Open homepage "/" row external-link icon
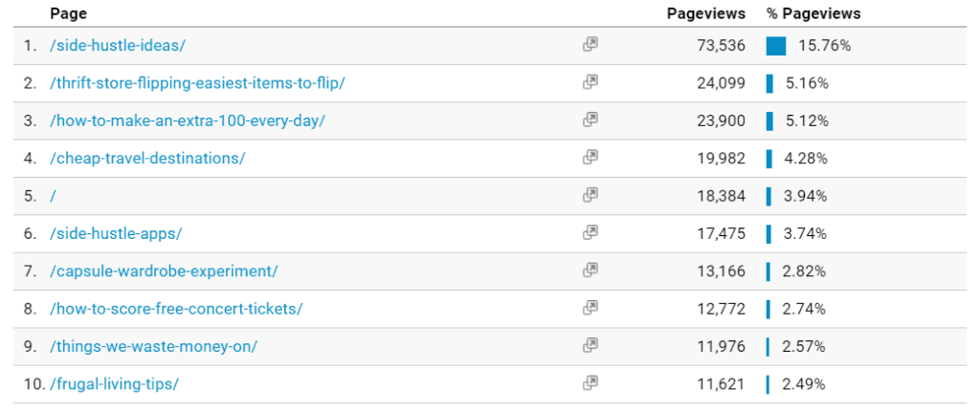This screenshot has width=980, height=412. click(x=590, y=195)
